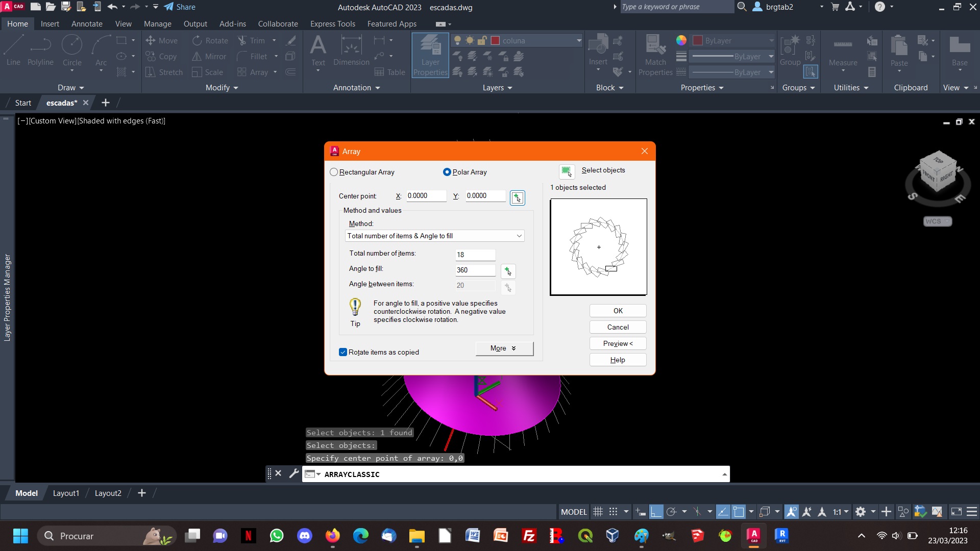This screenshot has width=980, height=551.
Task: Enable Rotate items as copied checkbox
Action: tap(342, 352)
